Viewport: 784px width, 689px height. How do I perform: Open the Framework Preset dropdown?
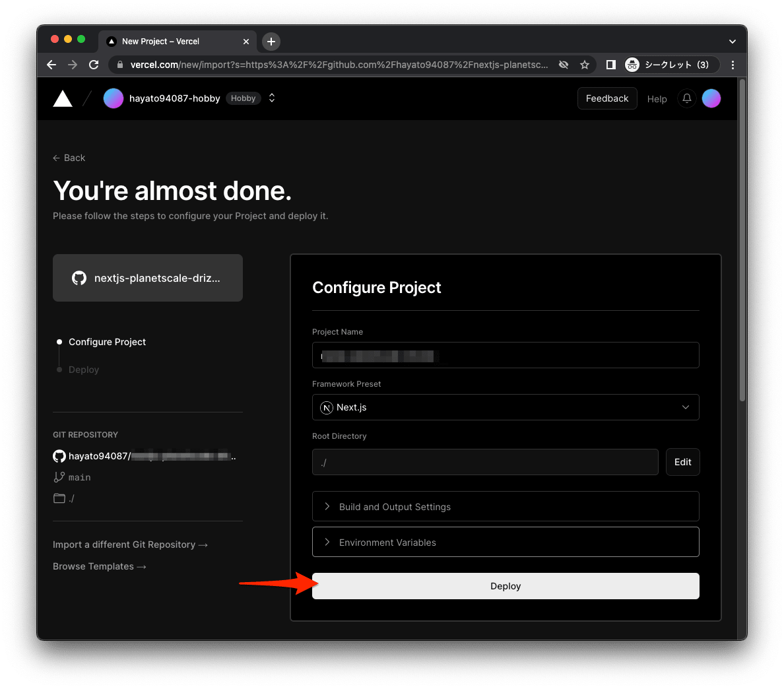pyautogui.click(x=506, y=407)
